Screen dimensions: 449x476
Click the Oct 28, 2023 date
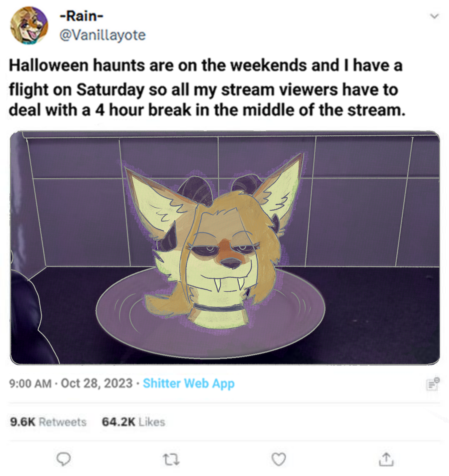coord(97,383)
